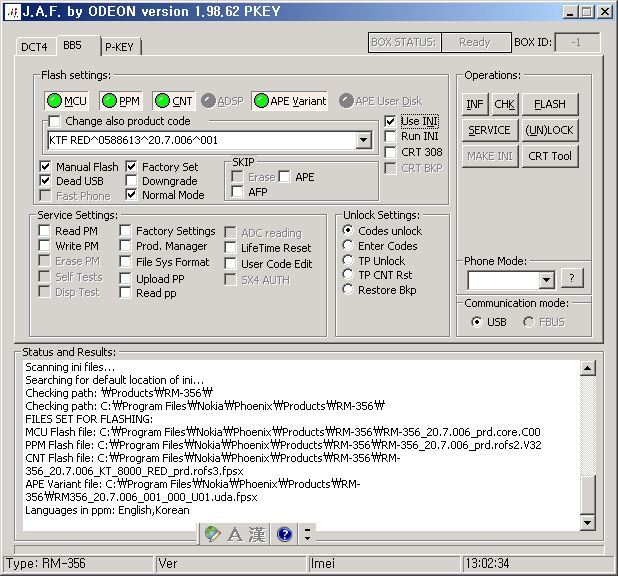Image resolution: width=618 pixels, height=576 pixels.
Task: Enable the LifeTime Reset checkbox
Action: pyautogui.click(x=230, y=248)
